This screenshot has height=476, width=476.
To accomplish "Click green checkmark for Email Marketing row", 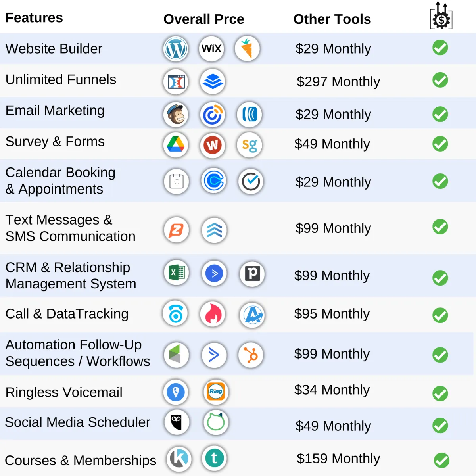I will 440,114.
